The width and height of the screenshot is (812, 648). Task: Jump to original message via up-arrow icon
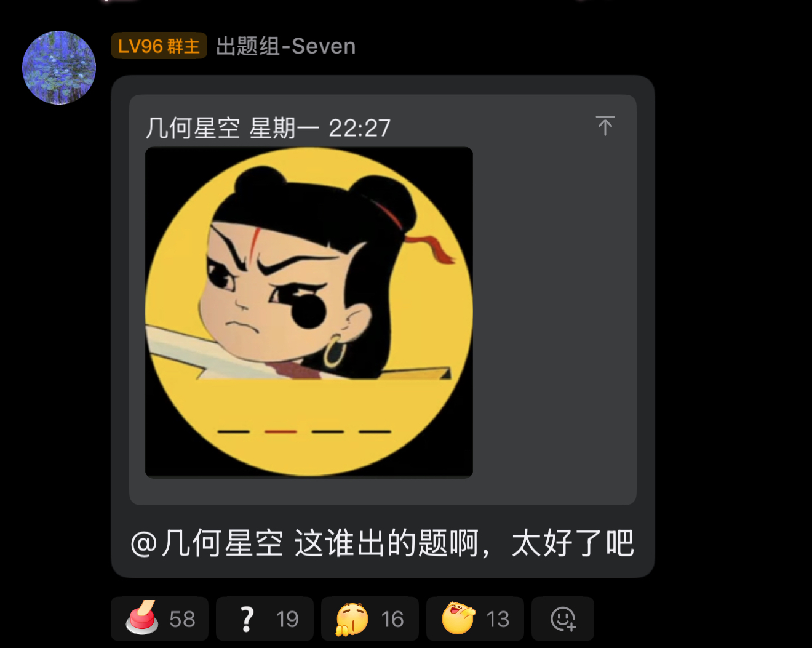605,126
